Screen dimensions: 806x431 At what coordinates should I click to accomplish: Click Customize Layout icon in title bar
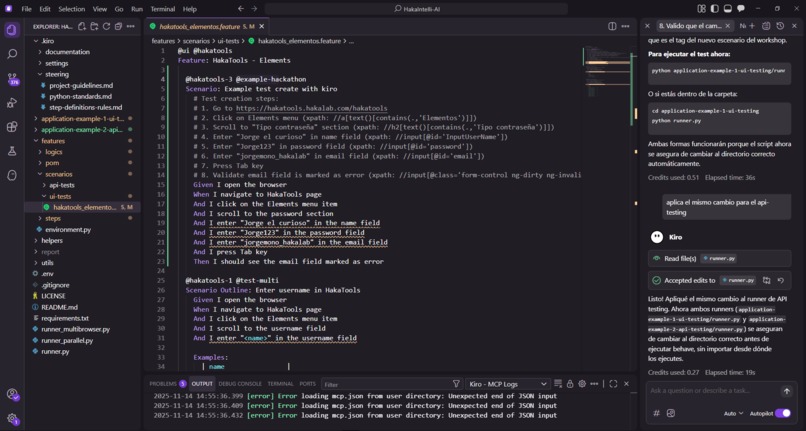[x=702, y=9]
